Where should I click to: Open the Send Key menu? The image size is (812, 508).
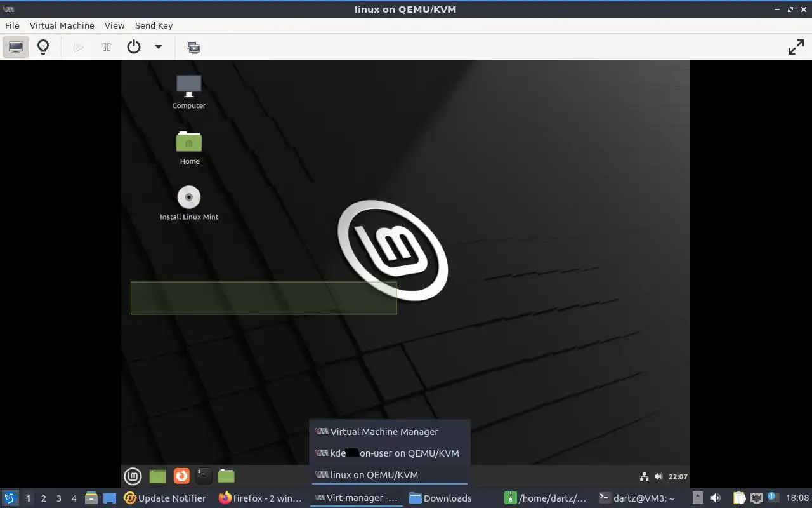[x=154, y=25]
